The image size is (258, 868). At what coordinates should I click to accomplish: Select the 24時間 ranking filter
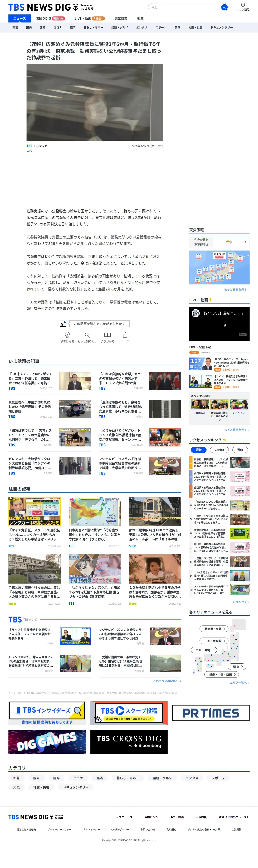pos(219,449)
